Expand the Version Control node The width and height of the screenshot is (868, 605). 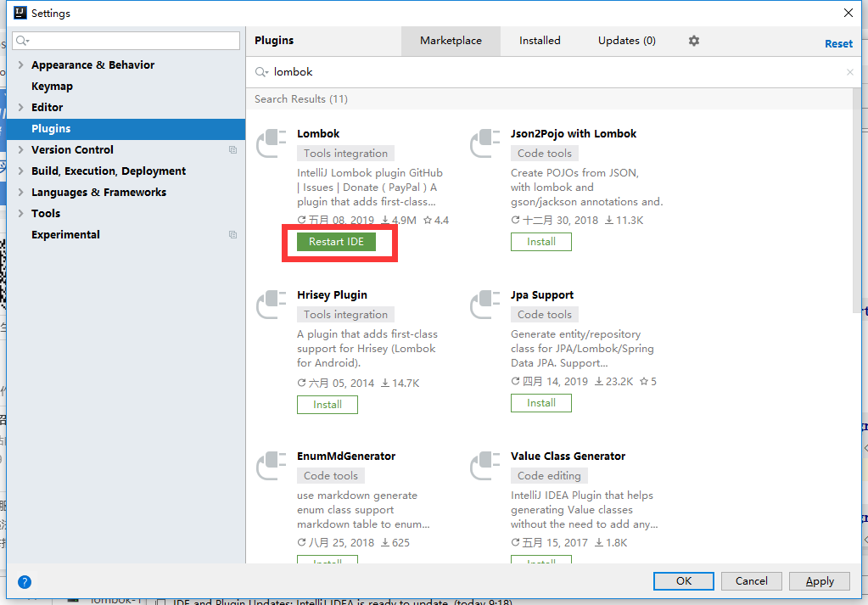pyautogui.click(x=20, y=150)
